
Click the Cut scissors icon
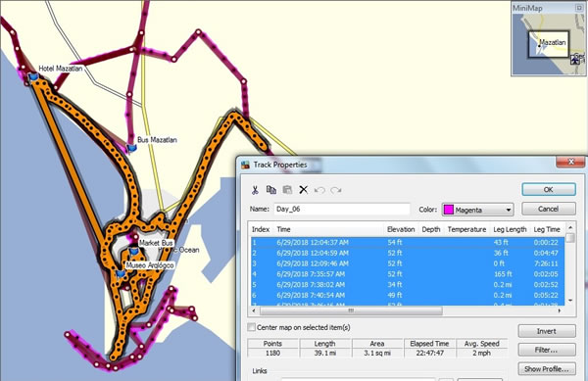[255, 190]
